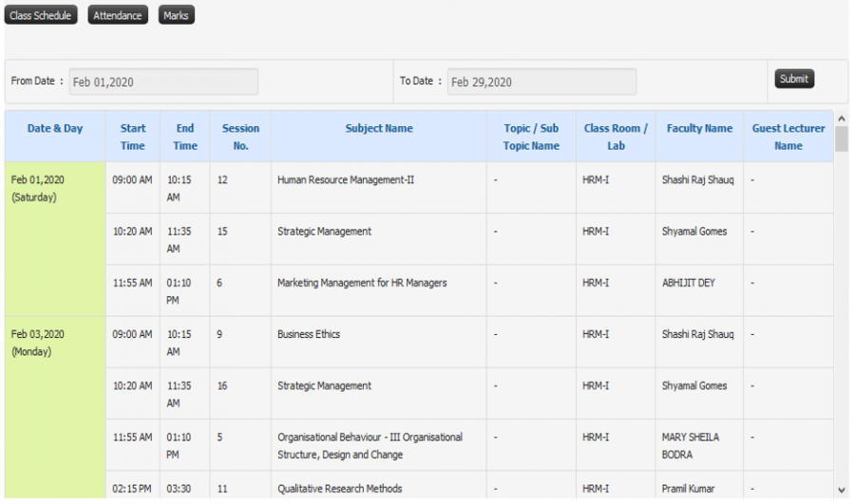Submit the date range
Viewport: 855px width, 504px height.
click(794, 79)
